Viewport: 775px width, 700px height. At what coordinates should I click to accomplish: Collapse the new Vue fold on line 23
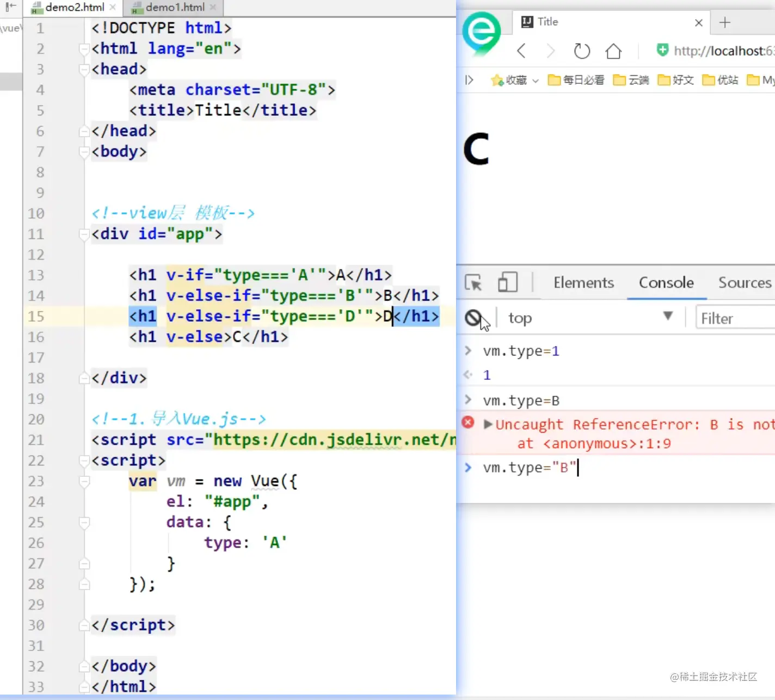[x=84, y=482]
